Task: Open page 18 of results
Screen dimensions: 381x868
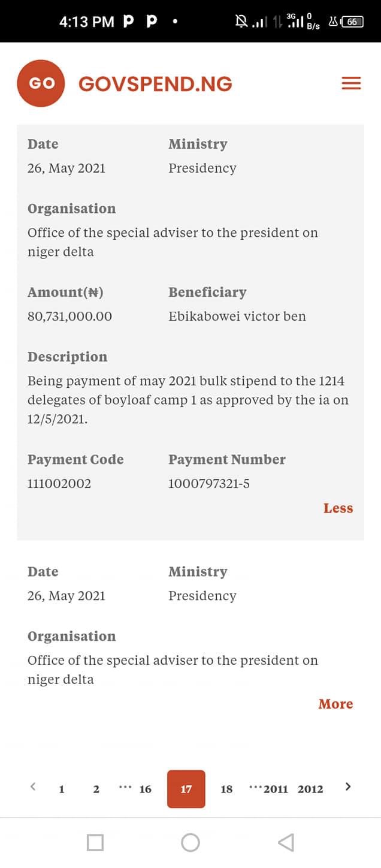Action: click(226, 789)
